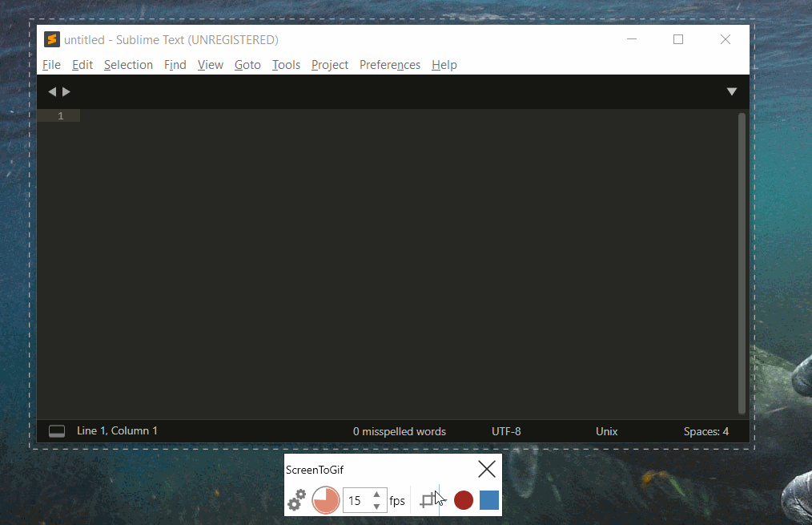812x525 pixels.
Task: Click the ScreenToGif window title
Action: click(315, 470)
